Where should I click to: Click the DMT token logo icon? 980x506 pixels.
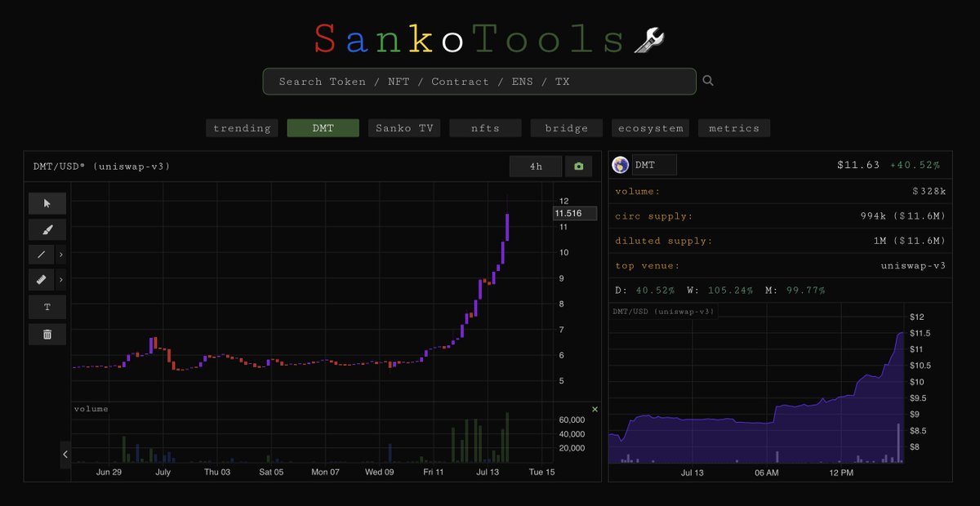[620, 165]
